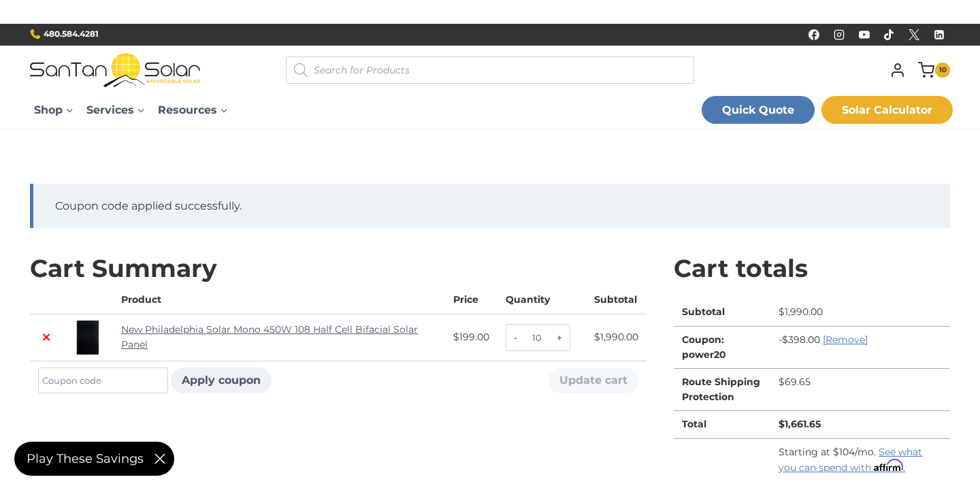The width and height of the screenshot is (980, 490).
Task: Visit the YouTube channel icon
Action: (864, 35)
